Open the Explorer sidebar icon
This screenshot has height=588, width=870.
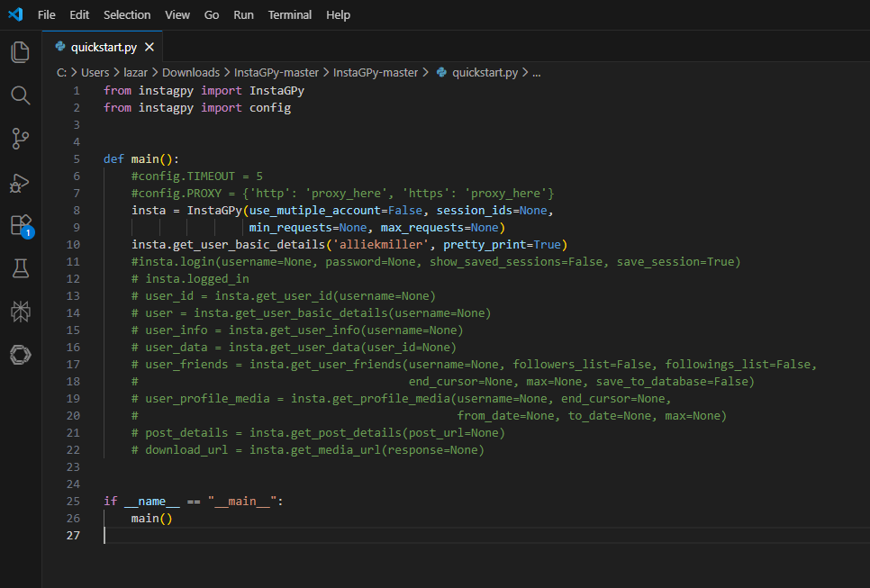coord(20,51)
